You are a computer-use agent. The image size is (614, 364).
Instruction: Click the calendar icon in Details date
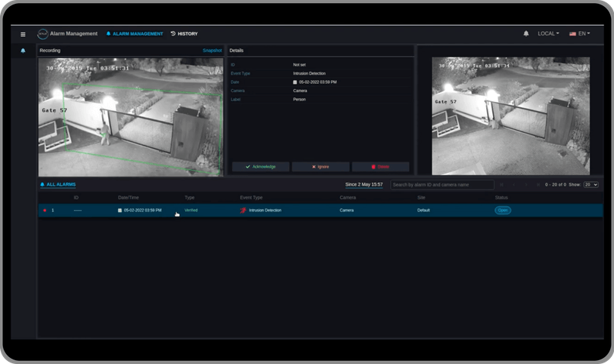(x=295, y=82)
